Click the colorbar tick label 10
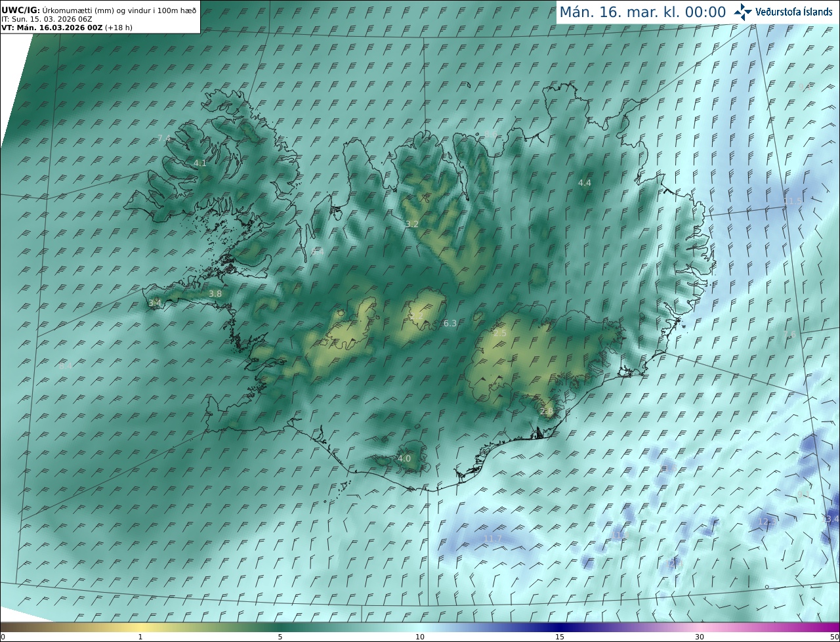840x642 pixels. [420, 637]
